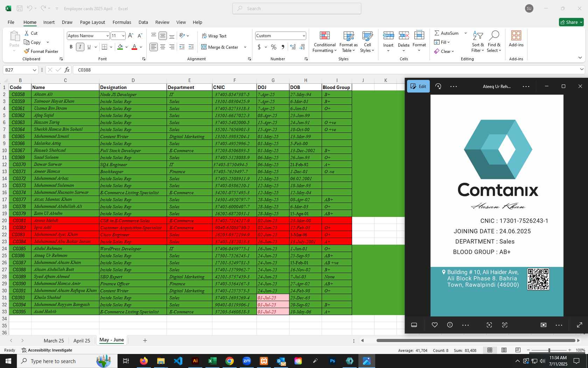Open Font size dropdown showing 11
The height and width of the screenshot is (368, 588).
(123, 36)
